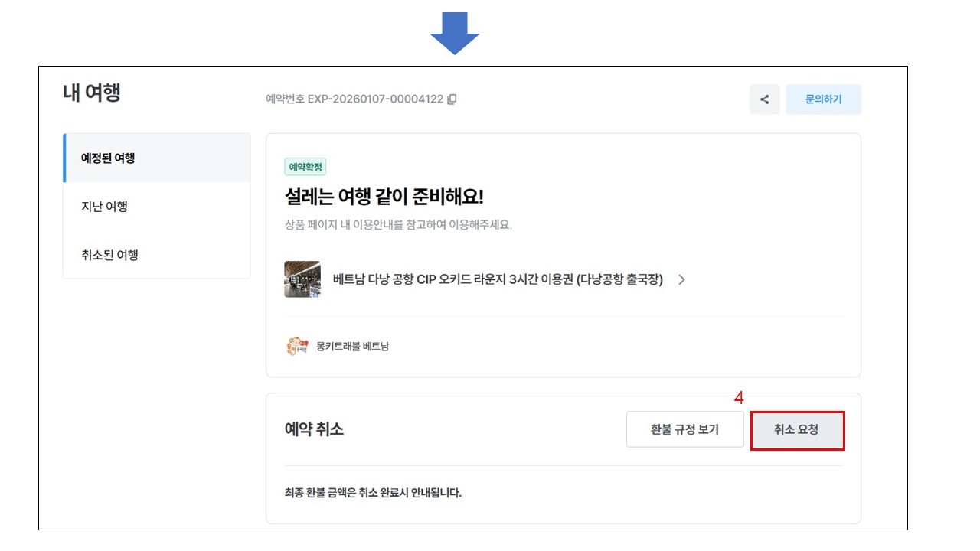Click the 내 여행 page heading

pyautogui.click(x=91, y=93)
